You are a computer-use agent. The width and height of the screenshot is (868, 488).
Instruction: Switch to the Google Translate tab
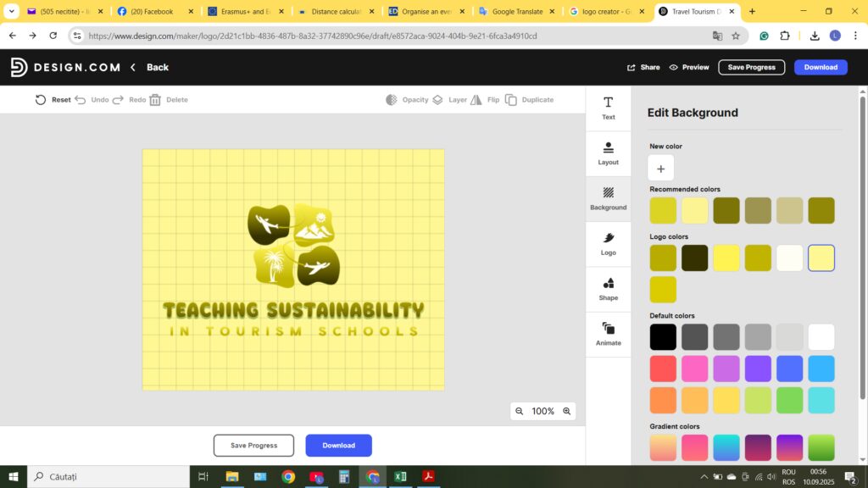click(x=516, y=12)
